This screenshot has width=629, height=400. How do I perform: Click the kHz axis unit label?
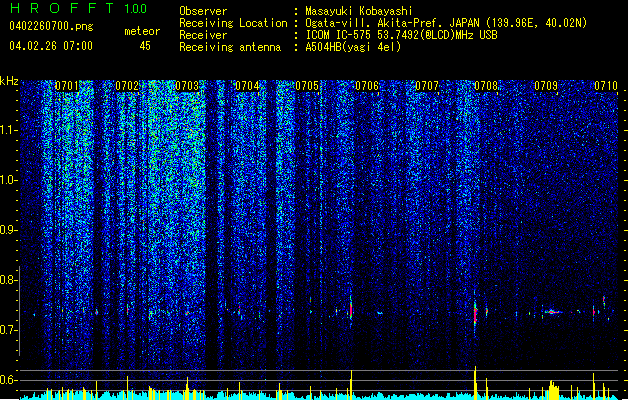point(9,81)
